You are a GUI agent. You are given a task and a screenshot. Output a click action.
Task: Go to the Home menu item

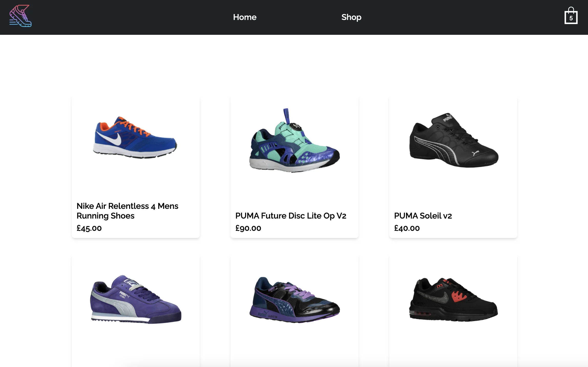245,17
